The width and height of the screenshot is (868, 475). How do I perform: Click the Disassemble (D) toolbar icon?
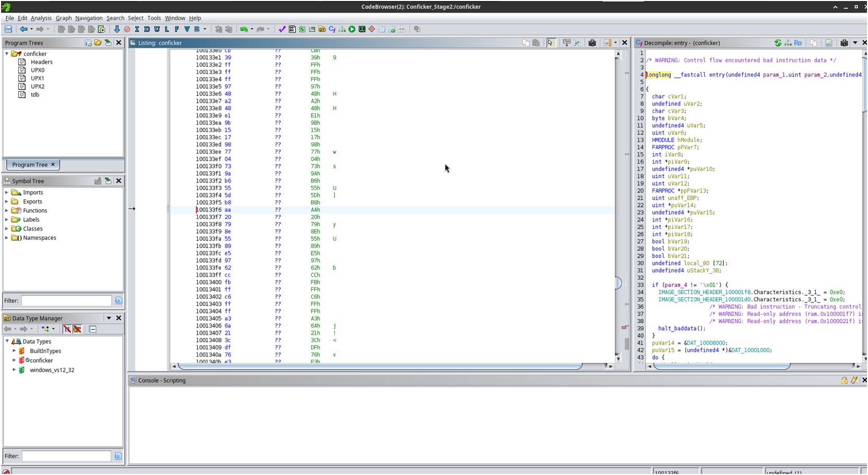click(147, 29)
